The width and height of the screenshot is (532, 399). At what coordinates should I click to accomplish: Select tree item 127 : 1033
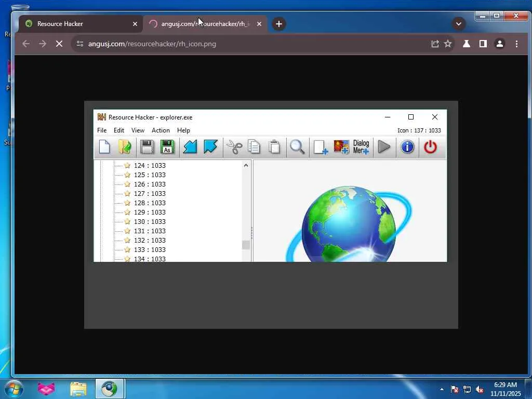(150, 193)
